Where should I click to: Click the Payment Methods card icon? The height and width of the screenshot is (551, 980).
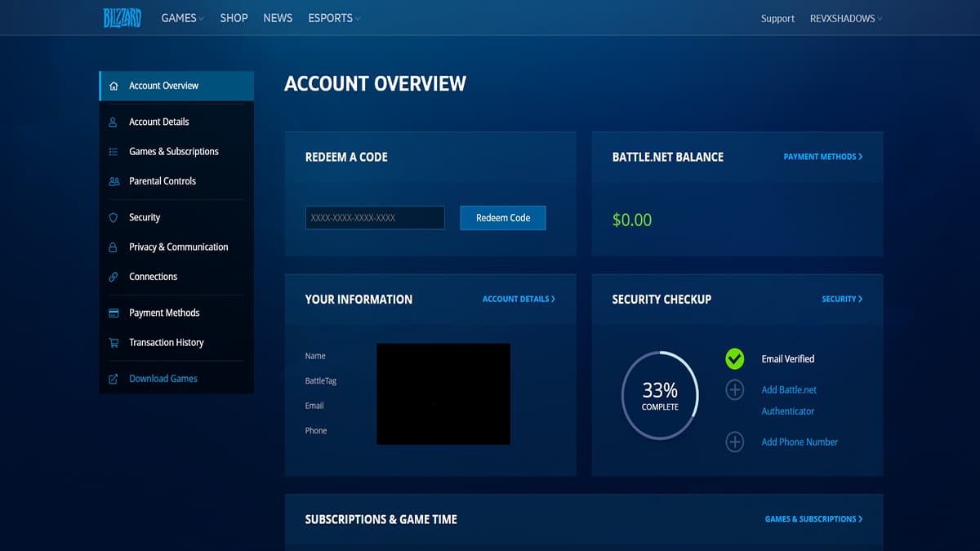114,313
